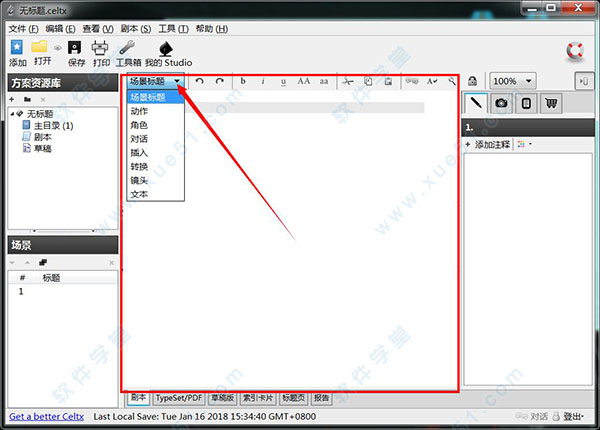Toggle italic formatting button
This screenshot has width=600, height=430.
coord(263,81)
